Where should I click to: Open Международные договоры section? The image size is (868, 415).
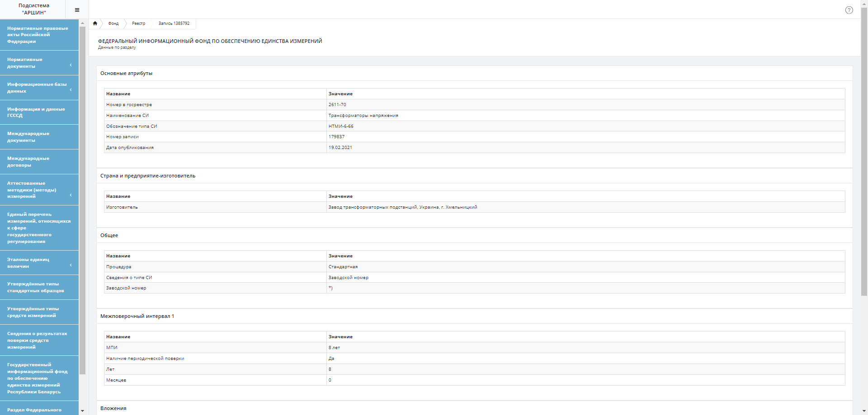28,162
